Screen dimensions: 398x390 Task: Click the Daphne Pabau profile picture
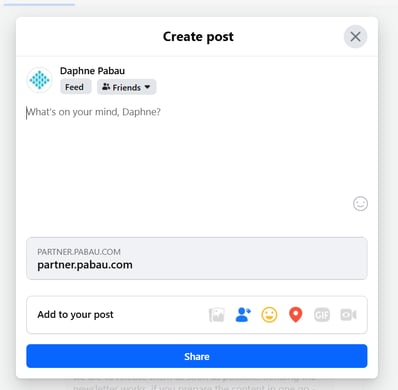[x=39, y=80]
